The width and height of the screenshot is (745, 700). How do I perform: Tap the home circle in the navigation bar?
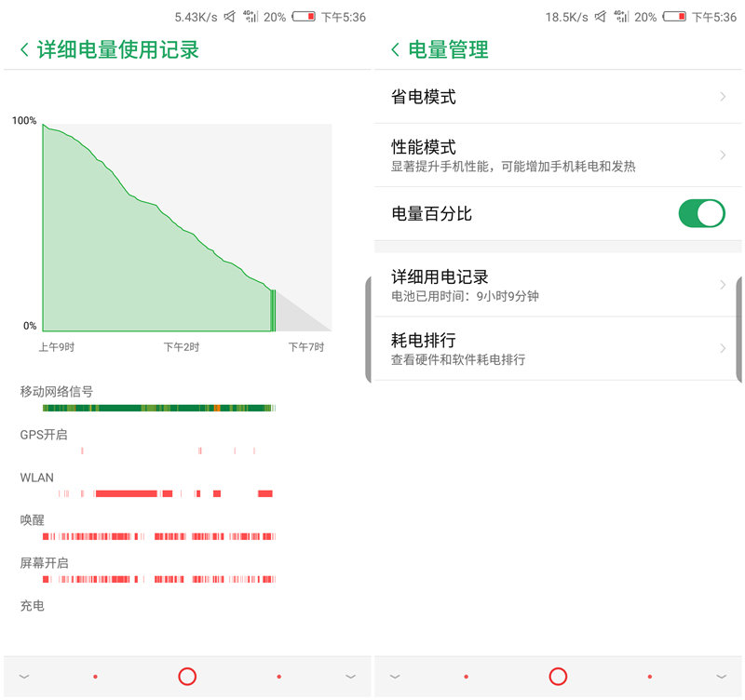coord(186,677)
